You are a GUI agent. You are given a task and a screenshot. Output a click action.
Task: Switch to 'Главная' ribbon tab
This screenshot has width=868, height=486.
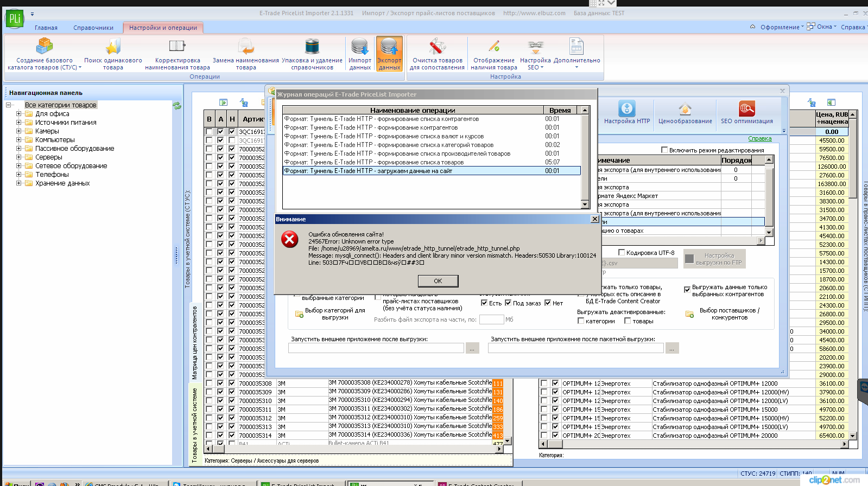click(46, 28)
